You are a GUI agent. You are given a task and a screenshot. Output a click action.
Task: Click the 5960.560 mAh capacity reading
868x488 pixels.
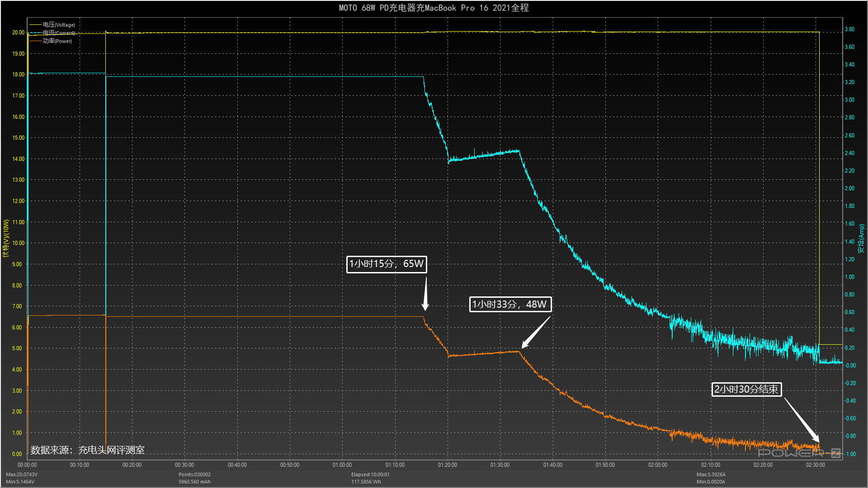[x=194, y=482]
